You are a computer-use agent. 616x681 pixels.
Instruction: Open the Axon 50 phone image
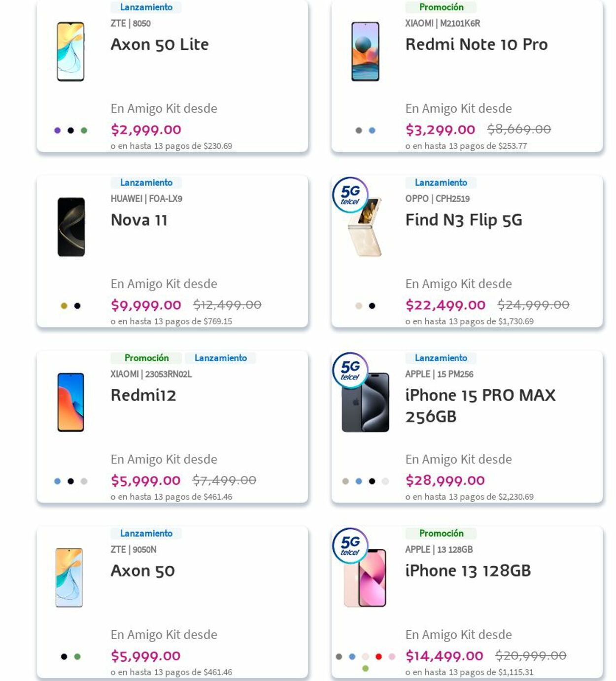coord(69,578)
